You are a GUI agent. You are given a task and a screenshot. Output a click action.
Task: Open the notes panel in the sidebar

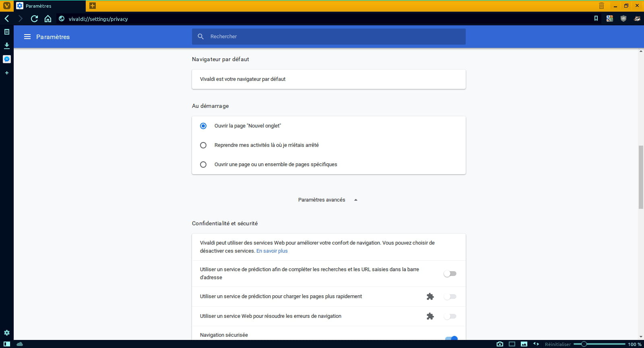pyautogui.click(x=7, y=32)
